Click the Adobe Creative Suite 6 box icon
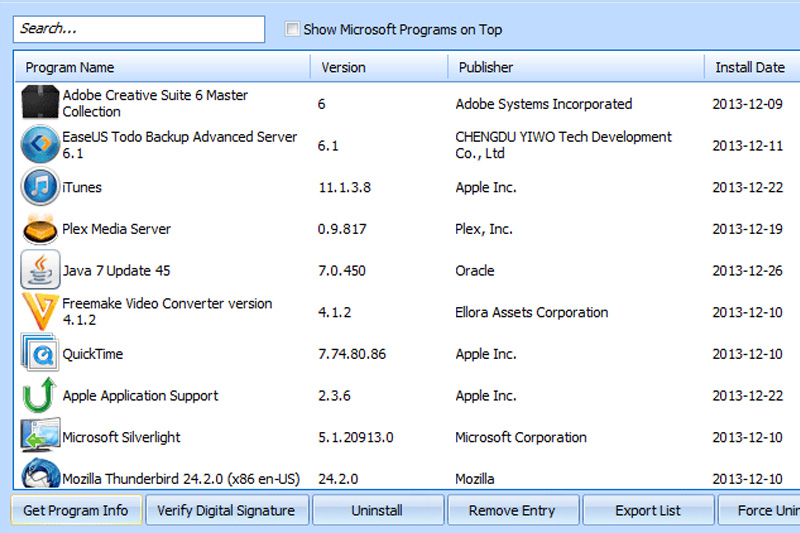The height and width of the screenshot is (533, 800). pyautogui.click(x=40, y=103)
